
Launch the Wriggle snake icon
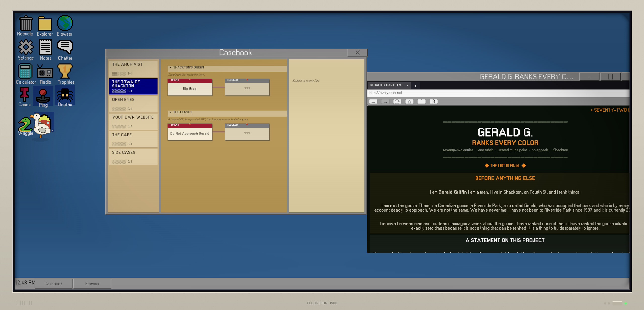25,126
